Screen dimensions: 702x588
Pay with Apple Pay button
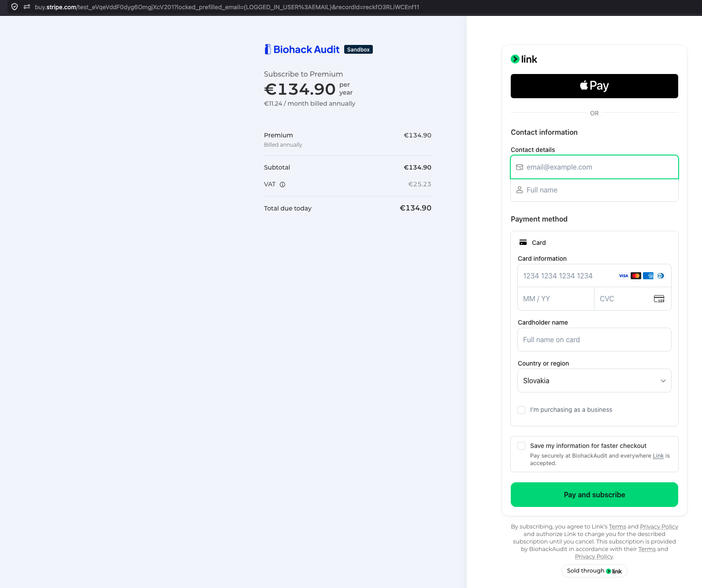pos(594,86)
